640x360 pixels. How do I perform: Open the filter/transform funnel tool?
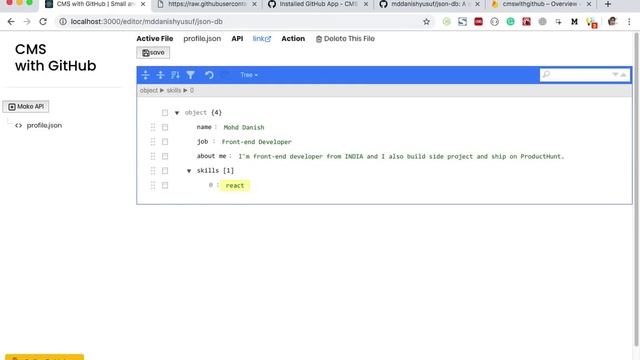191,75
